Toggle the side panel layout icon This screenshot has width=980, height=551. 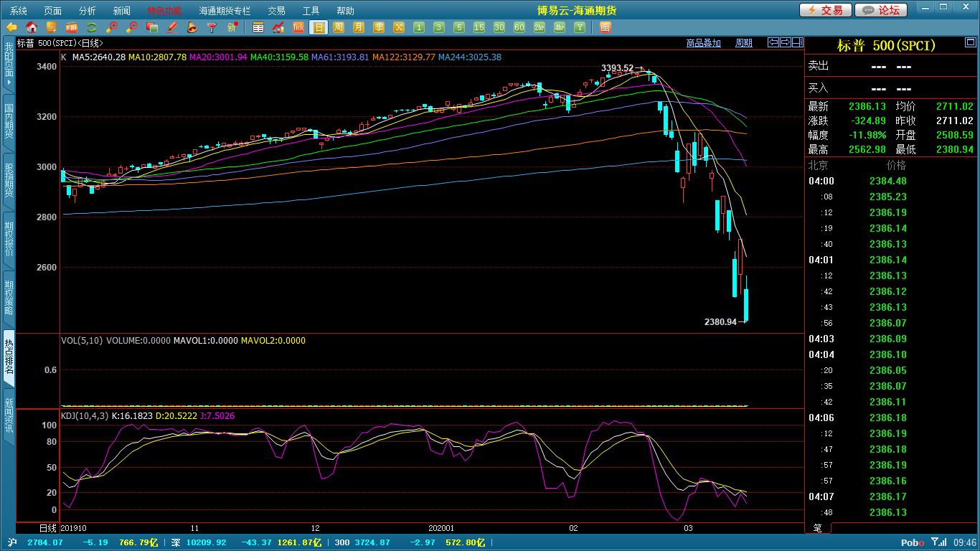coord(798,42)
